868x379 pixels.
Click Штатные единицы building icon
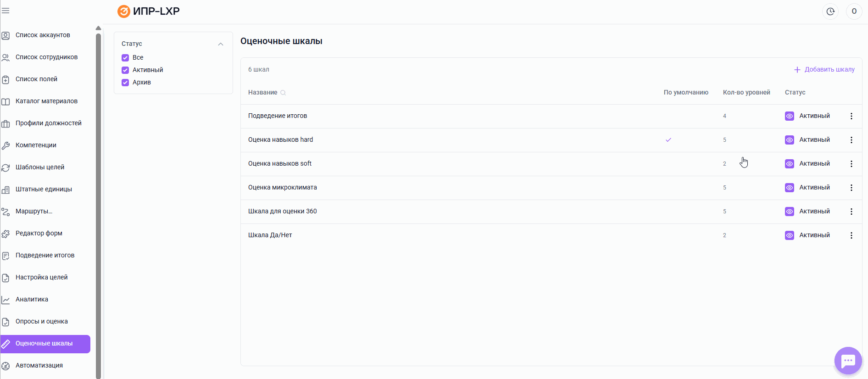pyautogui.click(x=6, y=189)
